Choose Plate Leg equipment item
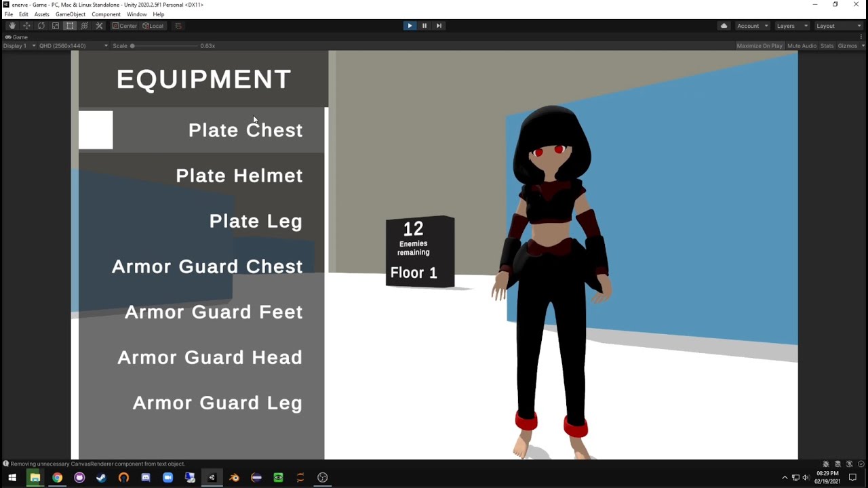Image resolution: width=868 pixels, height=488 pixels. tap(201, 221)
